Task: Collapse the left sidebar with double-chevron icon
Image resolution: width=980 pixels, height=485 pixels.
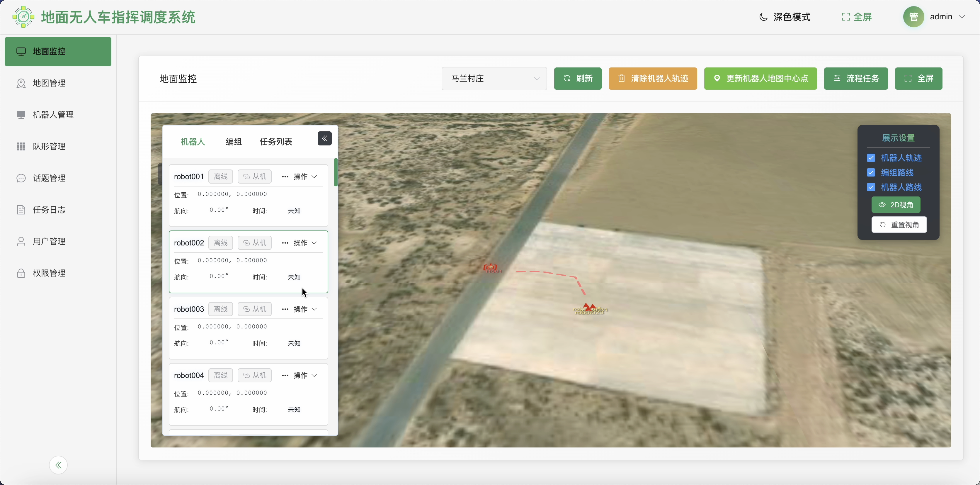Action: [x=58, y=465]
